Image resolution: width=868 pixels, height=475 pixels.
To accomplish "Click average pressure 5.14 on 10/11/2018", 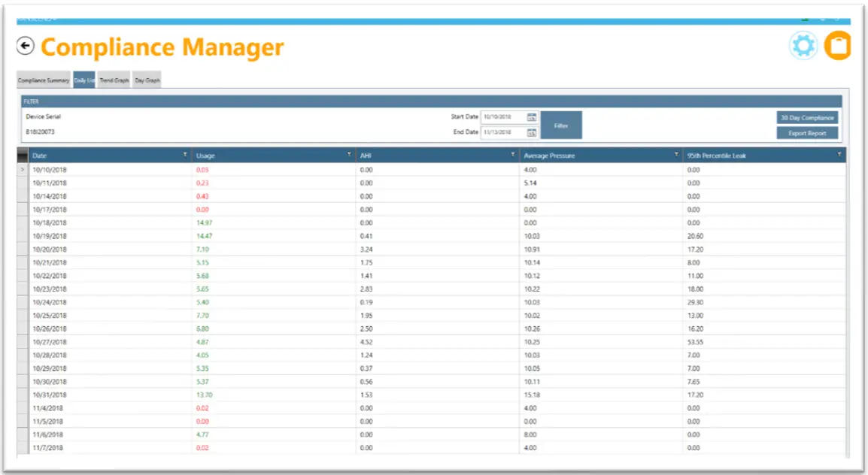I will pos(530,183).
